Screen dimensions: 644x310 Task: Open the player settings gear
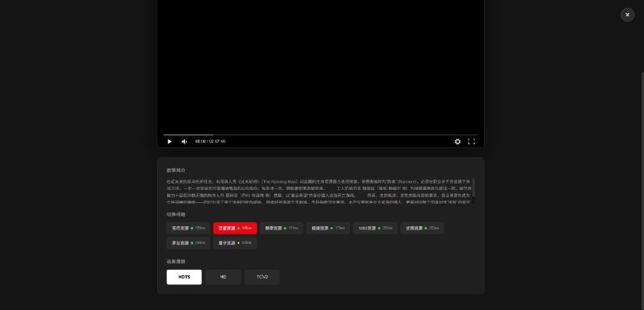[457, 141]
